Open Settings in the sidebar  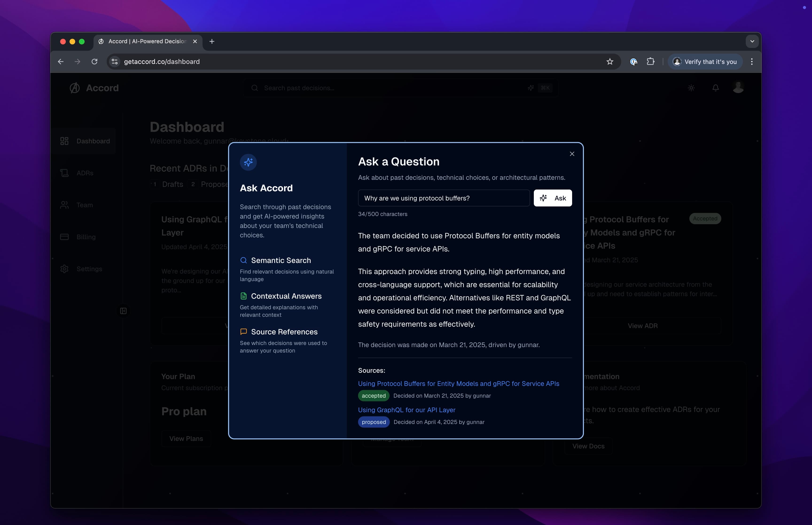(x=81, y=269)
